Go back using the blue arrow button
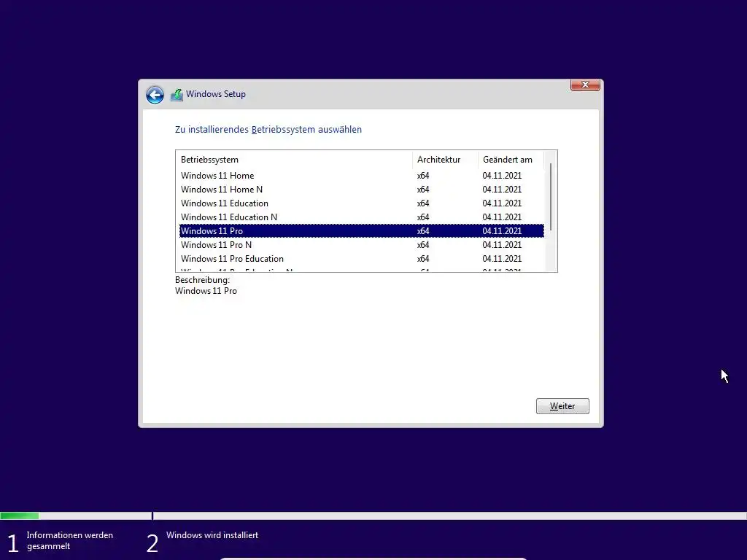Screen dimensions: 747x560 [x=155, y=95]
